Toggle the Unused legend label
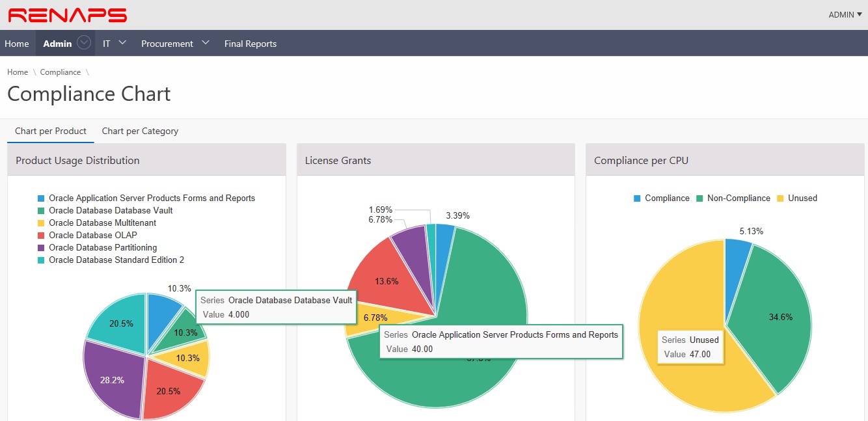This screenshot has height=421, width=868. click(x=802, y=198)
